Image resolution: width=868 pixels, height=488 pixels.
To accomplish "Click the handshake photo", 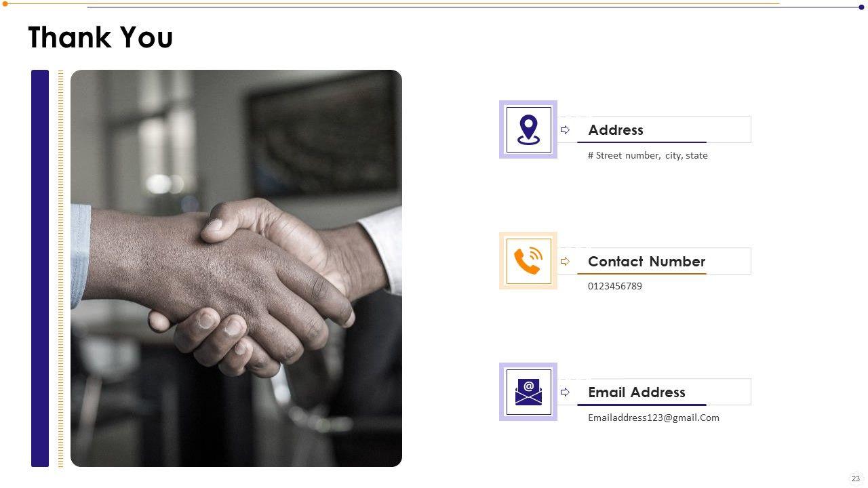I will pyautogui.click(x=236, y=268).
